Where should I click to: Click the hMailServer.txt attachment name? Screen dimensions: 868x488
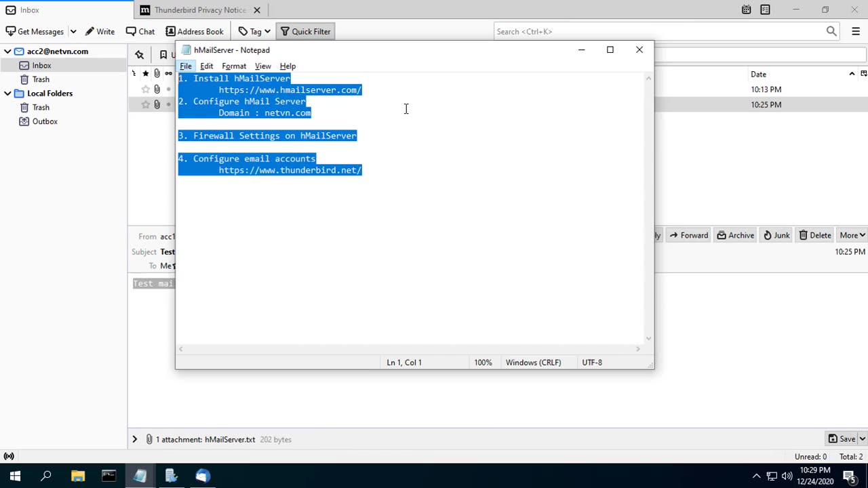pyautogui.click(x=230, y=439)
